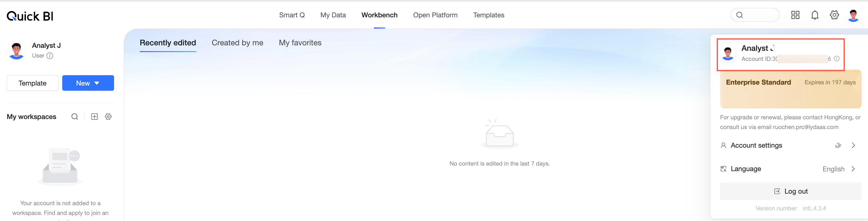Open notifications bell icon
Image resolution: width=868 pixels, height=221 pixels.
pyautogui.click(x=815, y=15)
